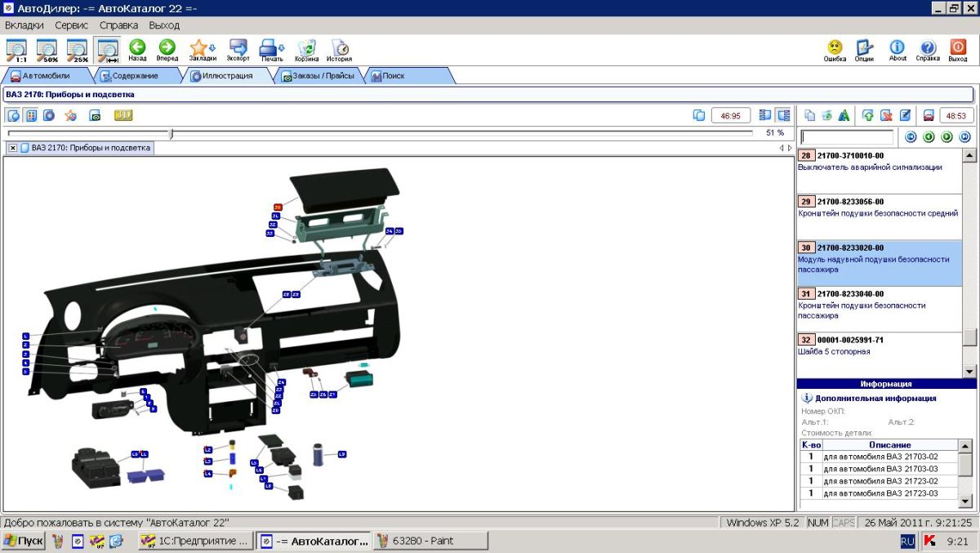The image size is (980, 553).
Task: Switch to the Автомобили tab
Action: tap(47, 76)
